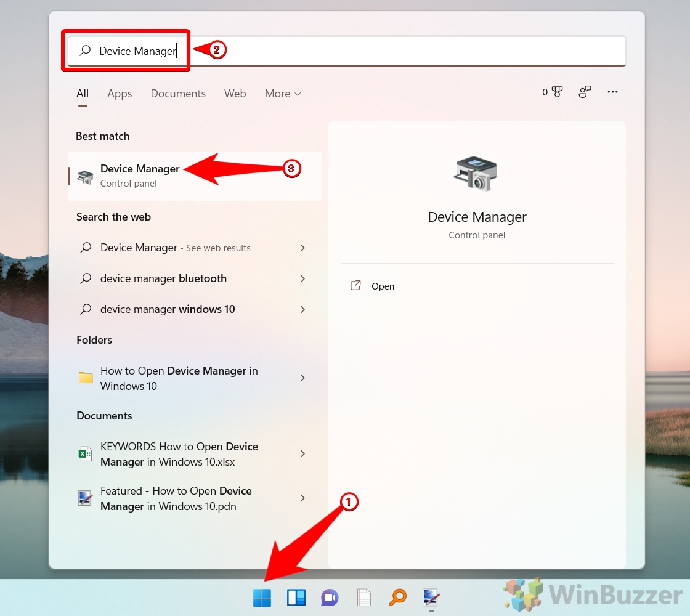Image resolution: width=690 pixels, height=616 pixels.
Task: Click the Excel icon for KEYWORDS file
Action: coord(85,453)
